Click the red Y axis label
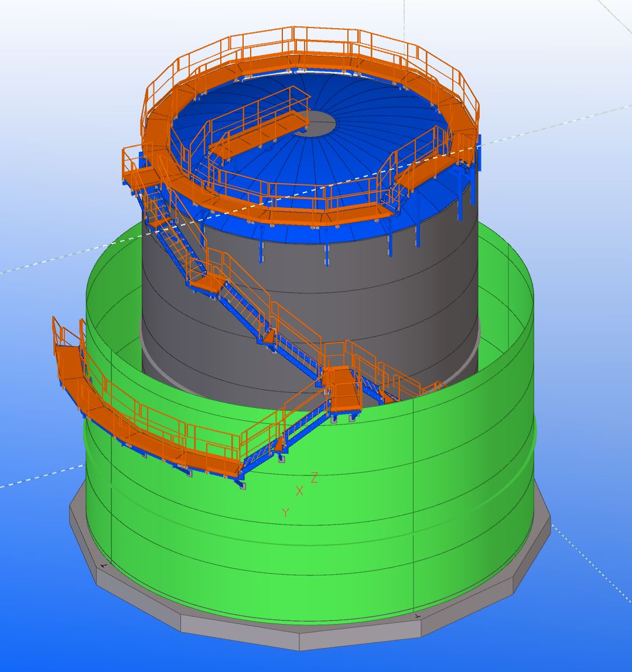Image resolution: width=632 pixels, height=672 pixels. tap(285, 513)
